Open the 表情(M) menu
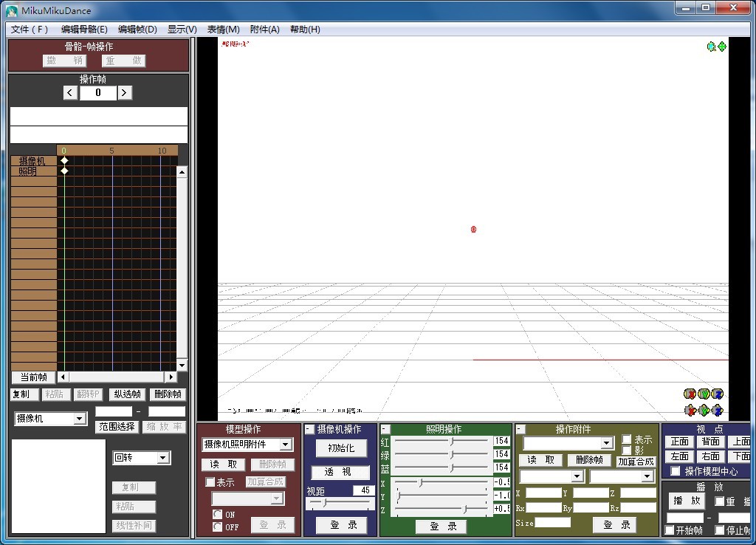 (x=223, y=30)
